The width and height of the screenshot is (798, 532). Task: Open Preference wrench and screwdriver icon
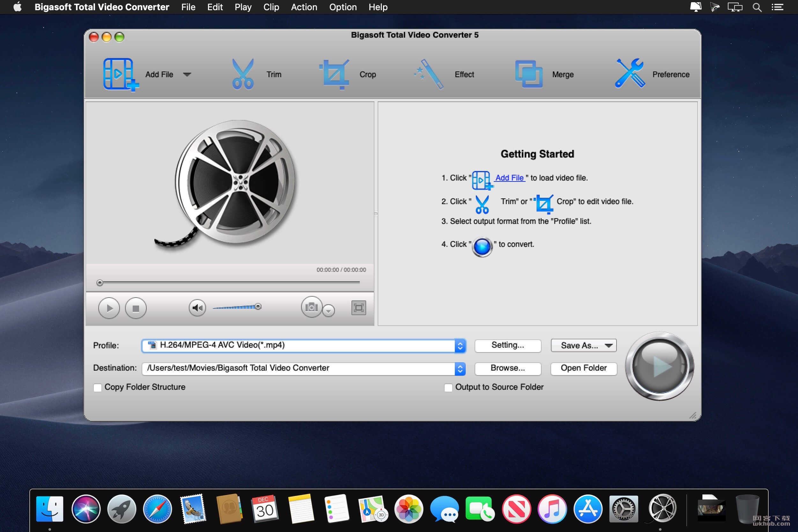(630, 73)
